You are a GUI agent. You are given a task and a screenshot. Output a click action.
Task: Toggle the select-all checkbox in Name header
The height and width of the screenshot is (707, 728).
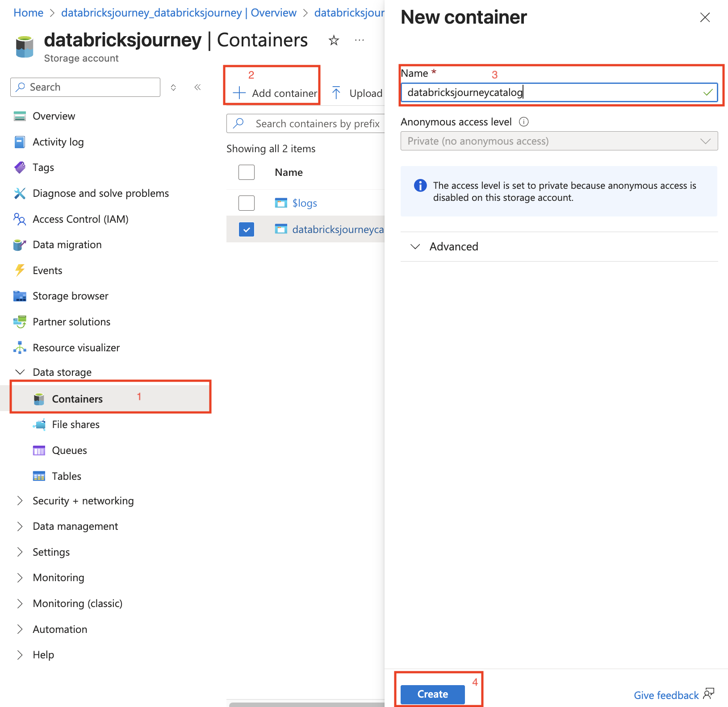pyautogui.click(x=247, y=172)
